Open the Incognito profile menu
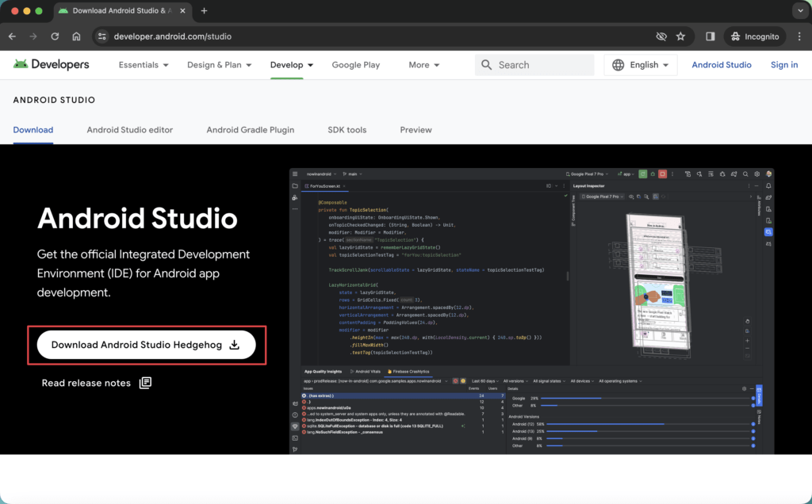812x504 pixels. tap(755, 36)
